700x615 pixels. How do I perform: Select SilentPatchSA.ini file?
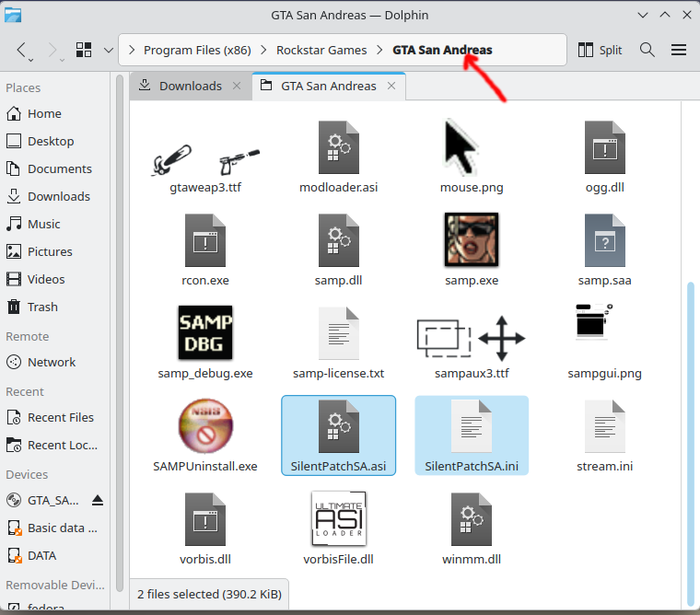pyautogui.click(x=472, y=435)
